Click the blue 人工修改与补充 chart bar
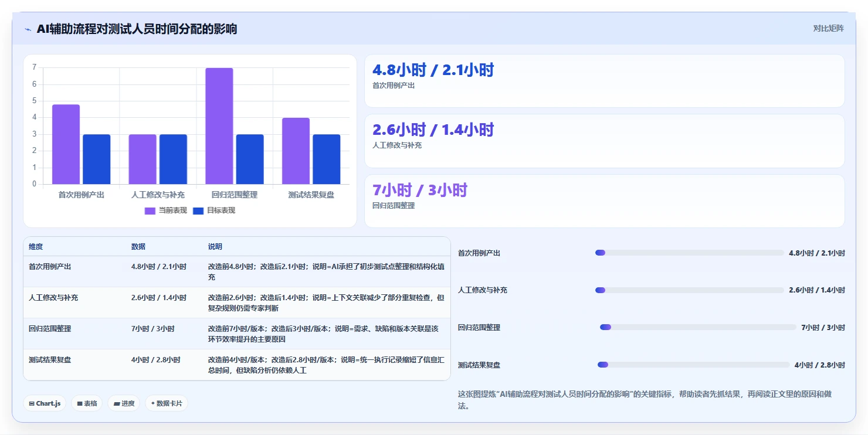The image size is (868, 435). click(173, 159)
